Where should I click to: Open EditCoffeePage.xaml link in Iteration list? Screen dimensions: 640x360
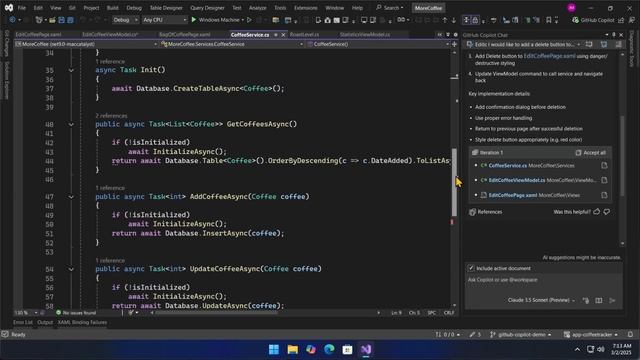tap(513, 195)
